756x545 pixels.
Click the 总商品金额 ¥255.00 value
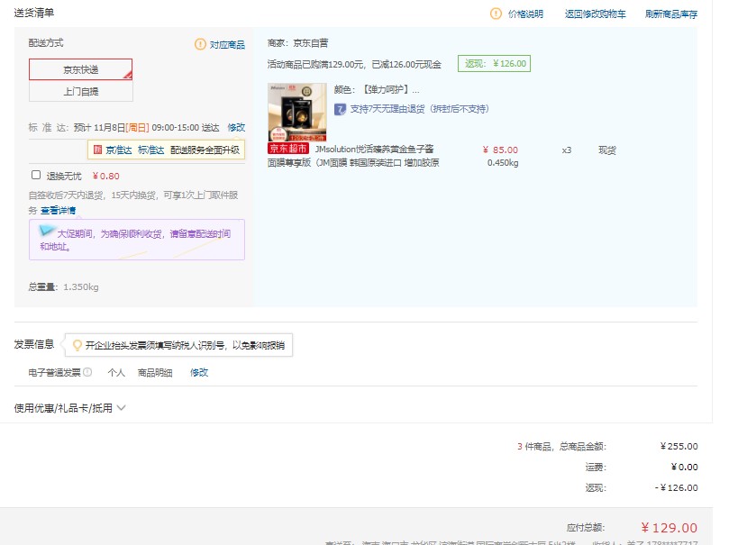[679, 446]
